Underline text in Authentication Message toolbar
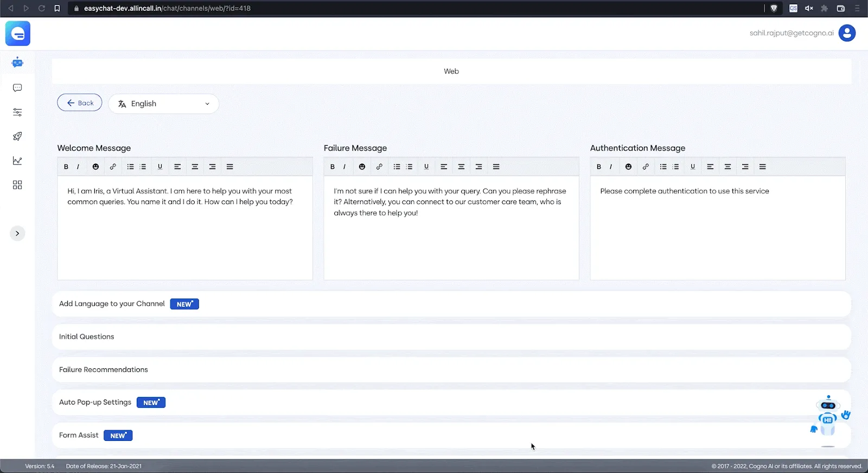 click(693, 167)
